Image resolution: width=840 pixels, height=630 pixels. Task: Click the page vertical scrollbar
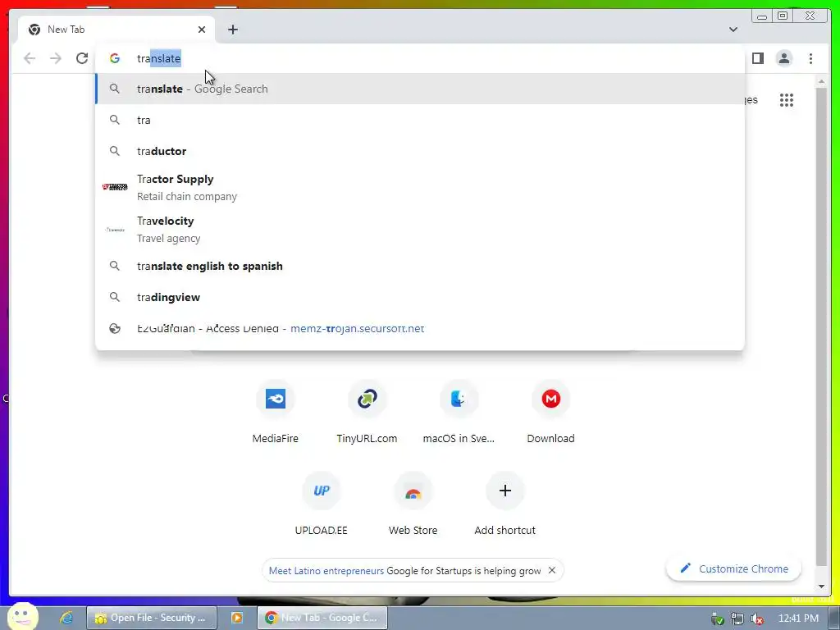coord(821,326)
